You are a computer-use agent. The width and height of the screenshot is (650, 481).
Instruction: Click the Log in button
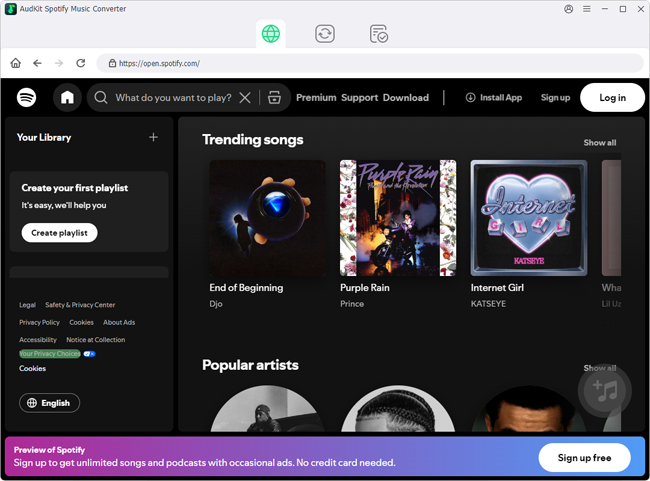(612, 97)
